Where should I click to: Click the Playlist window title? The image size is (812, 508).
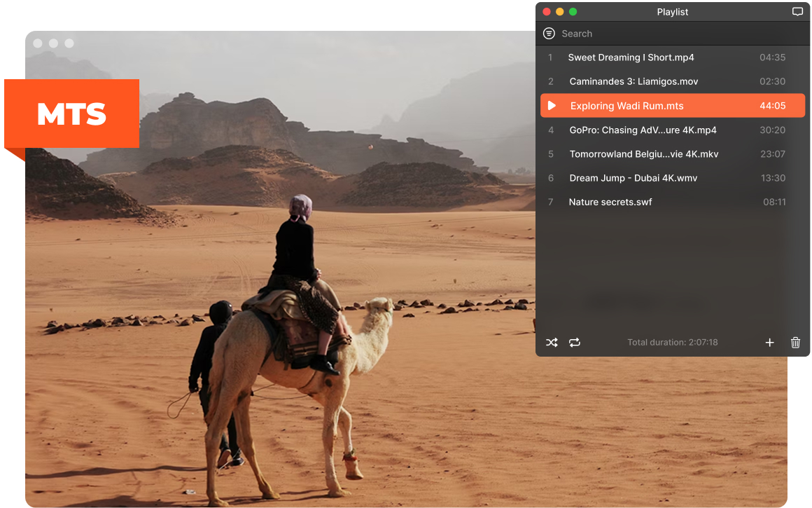pyautogui.click(x=672, y=12)
